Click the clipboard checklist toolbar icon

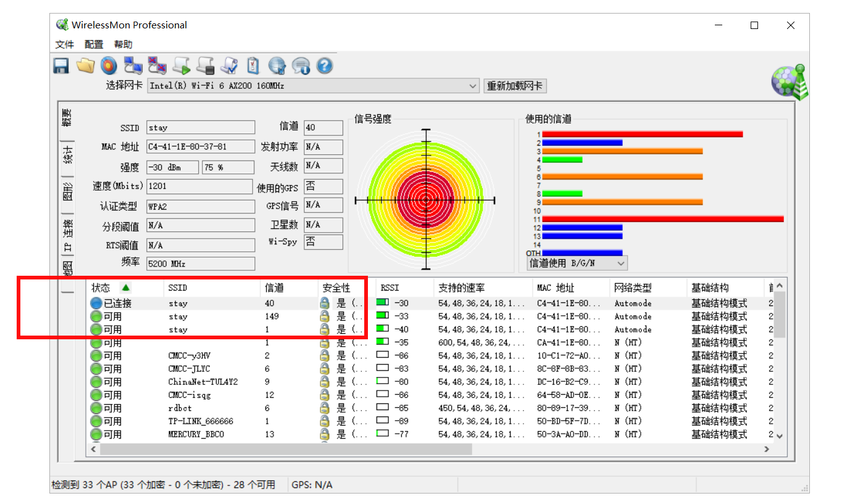(x=253, y=65)
